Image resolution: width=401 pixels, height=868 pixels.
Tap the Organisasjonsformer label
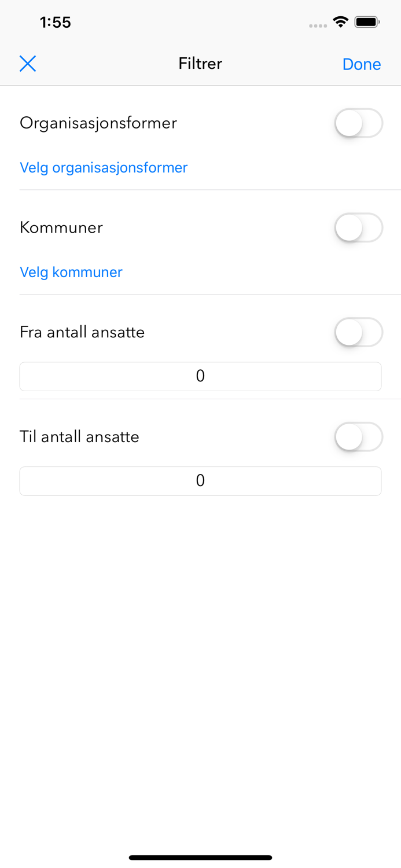pyautogui.click(x=98, y=123)
